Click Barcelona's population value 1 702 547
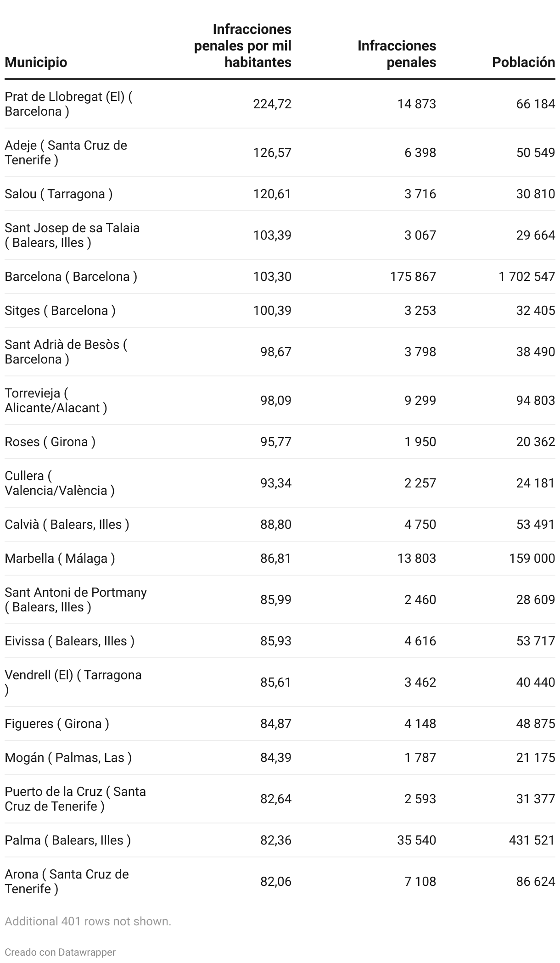The image size is (560, 963). pos(527,277)
